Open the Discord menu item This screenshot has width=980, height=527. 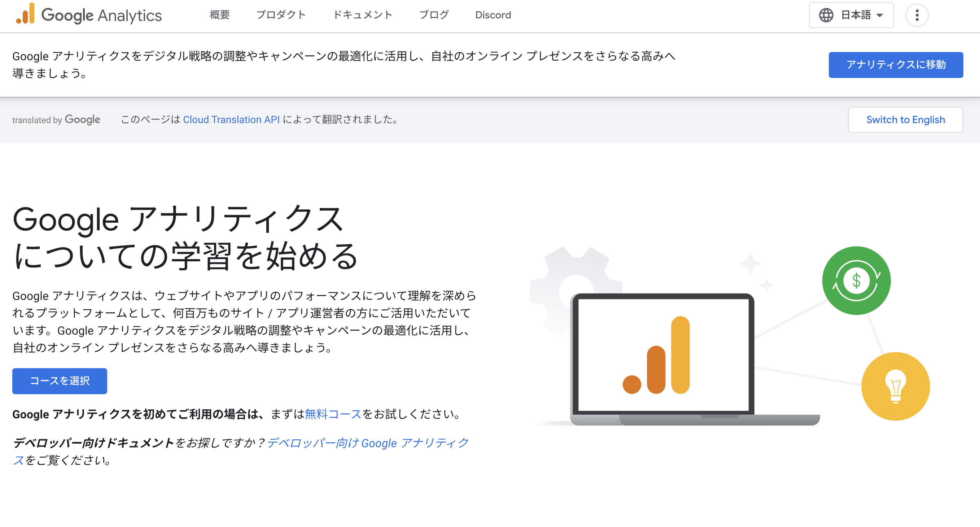[493, 15]
